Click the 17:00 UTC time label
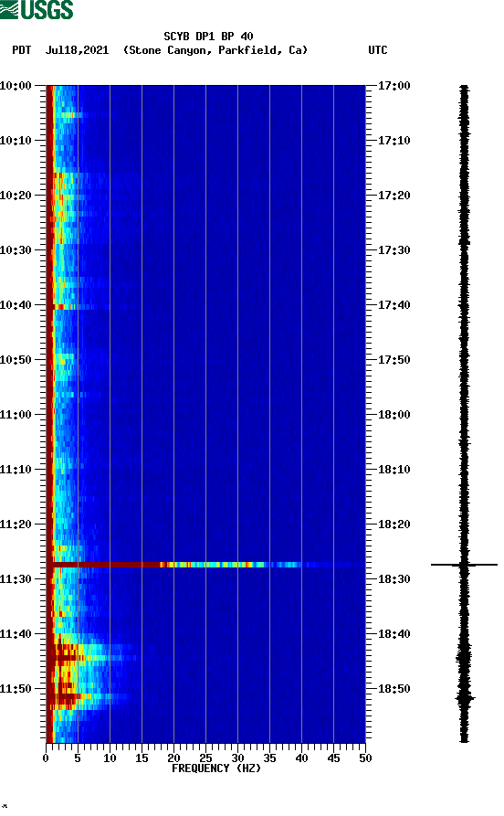 coord(394,85)
